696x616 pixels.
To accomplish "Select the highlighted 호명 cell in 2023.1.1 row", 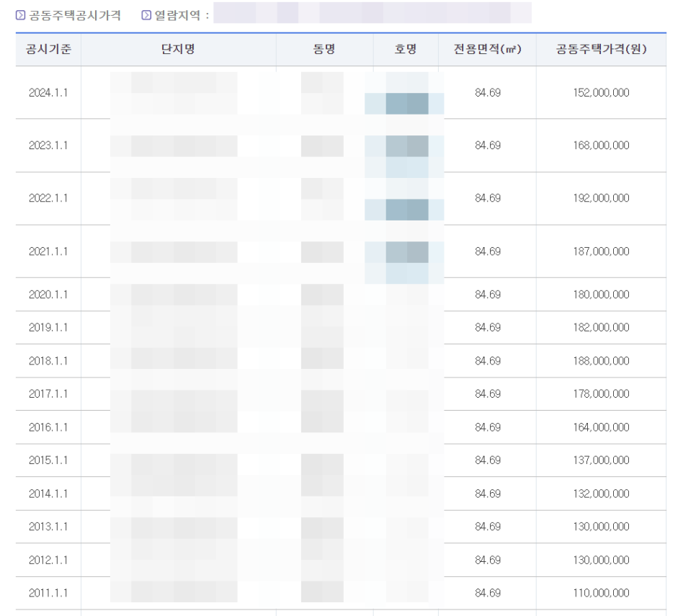I will point(406,146).
